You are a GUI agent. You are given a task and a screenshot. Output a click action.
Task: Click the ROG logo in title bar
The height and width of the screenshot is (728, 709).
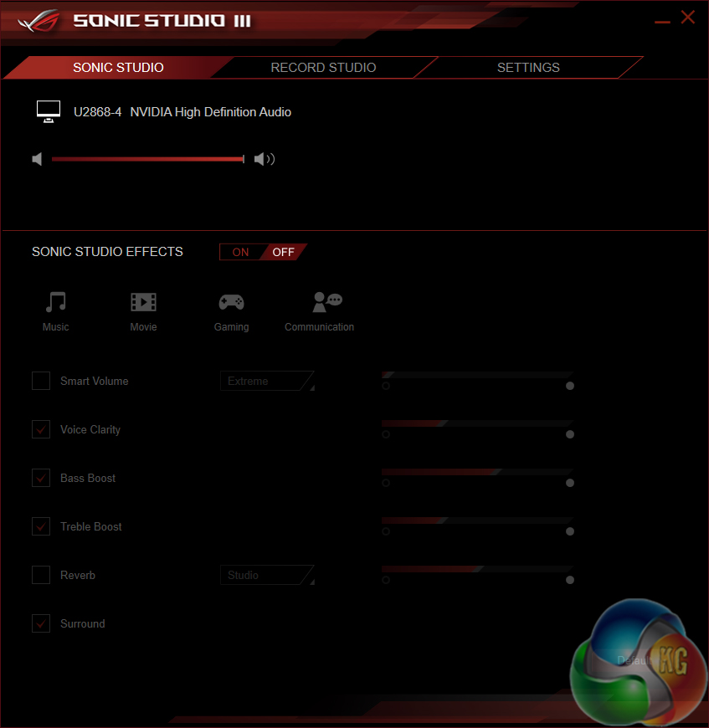(x=39, y=22)
